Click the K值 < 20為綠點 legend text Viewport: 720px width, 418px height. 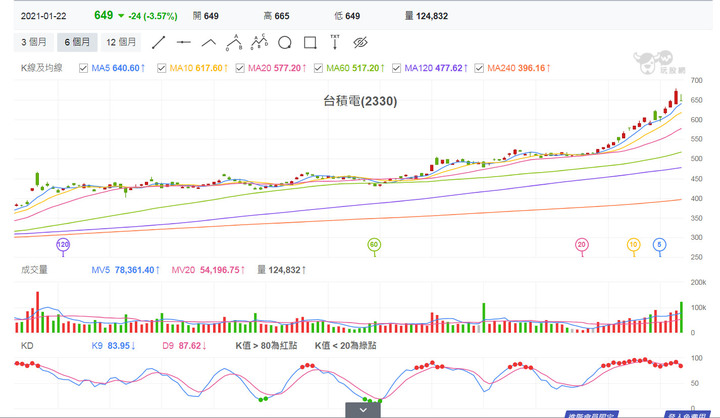345,345
